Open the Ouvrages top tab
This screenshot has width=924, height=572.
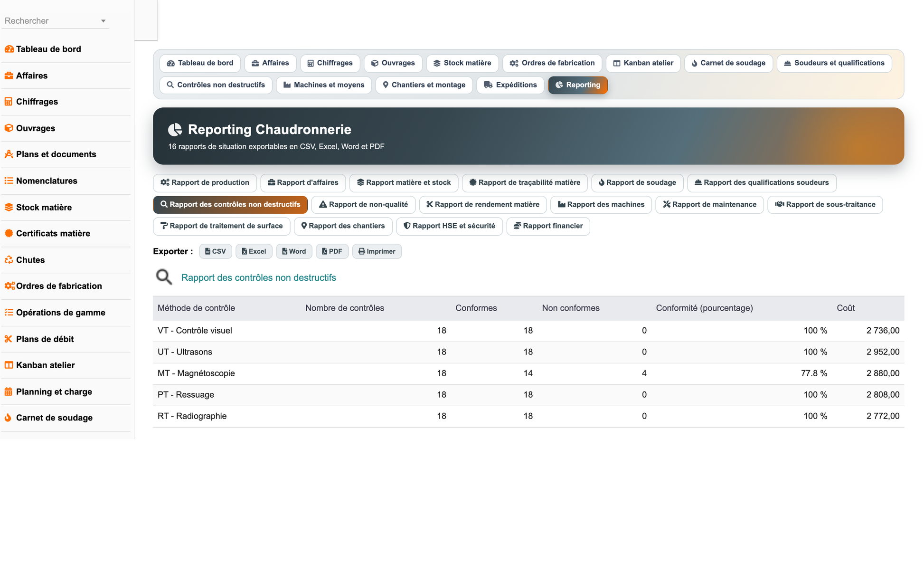[x=393, y=63]
